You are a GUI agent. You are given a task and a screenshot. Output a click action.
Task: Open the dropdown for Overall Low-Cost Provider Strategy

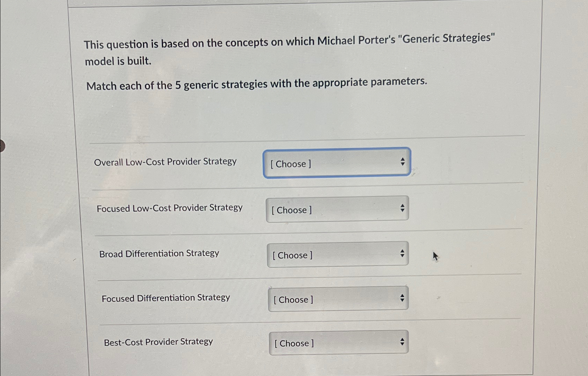point(336,163)
